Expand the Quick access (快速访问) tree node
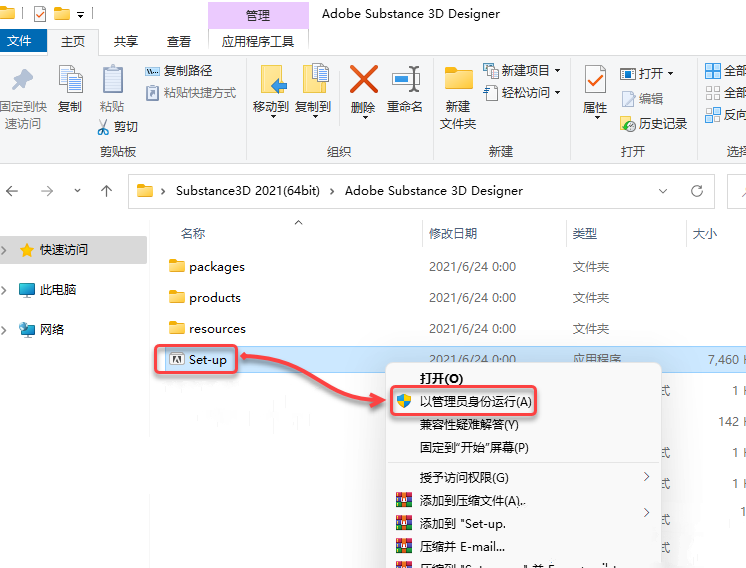Screen dimensions: 746x568 (x=5, y=250)
